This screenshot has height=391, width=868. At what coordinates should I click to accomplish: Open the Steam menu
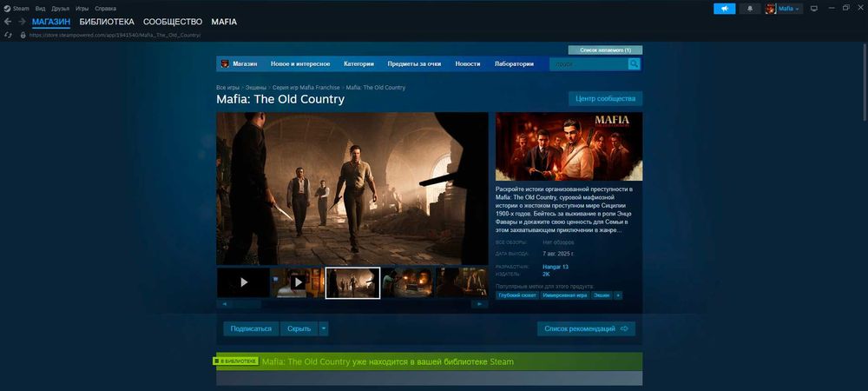point(21,9)
